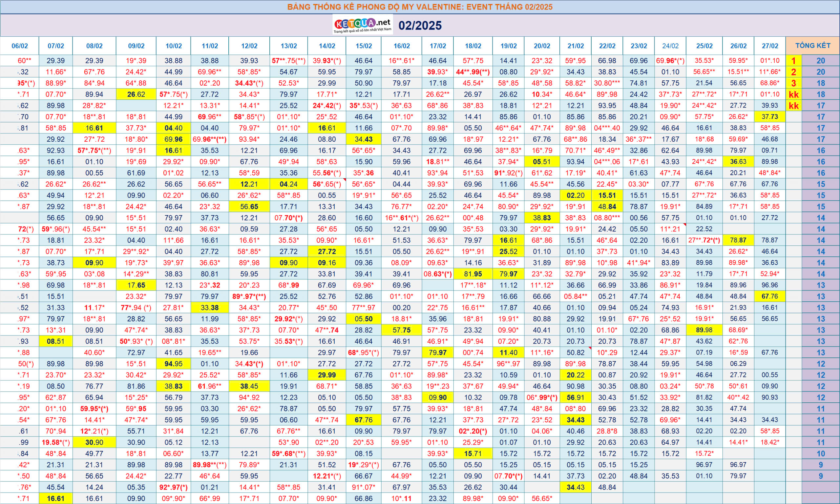Viewport: 840px width, 504px height.
Task: Click cell '68*.95*(*)' under 15/02
Action: [x=364, y=353]
